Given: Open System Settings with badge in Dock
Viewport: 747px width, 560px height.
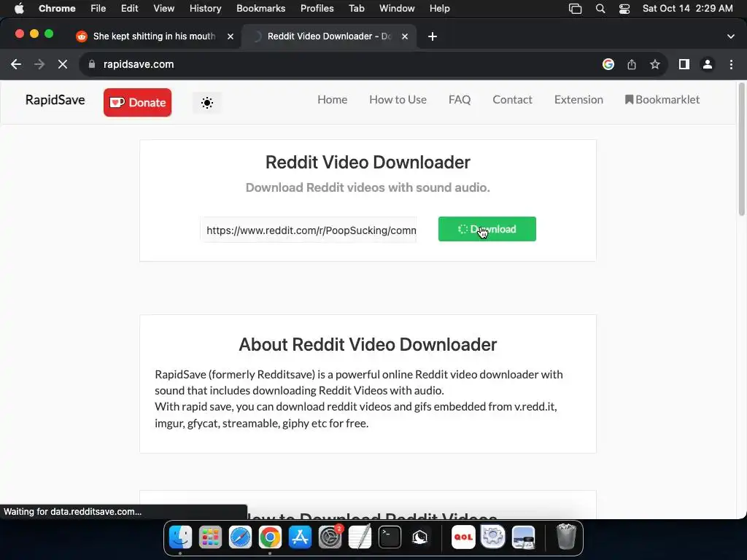Looking at the screenshot, I should click(330, 537).
